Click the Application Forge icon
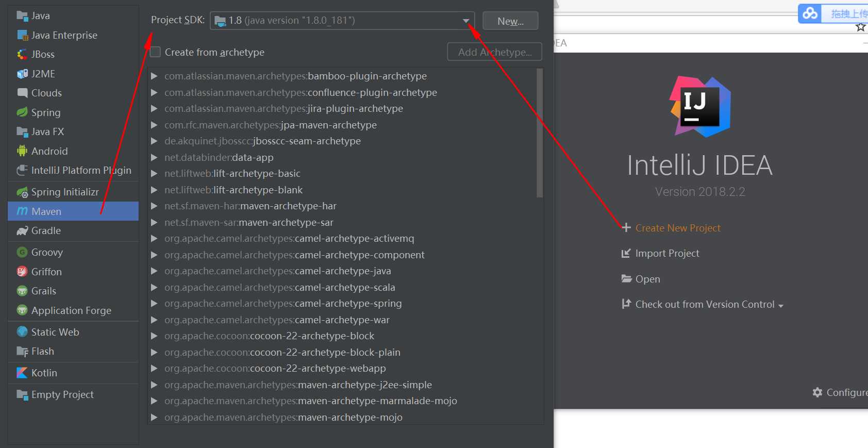This screenshot has width=868, height=448. click(x=22, y=310)
